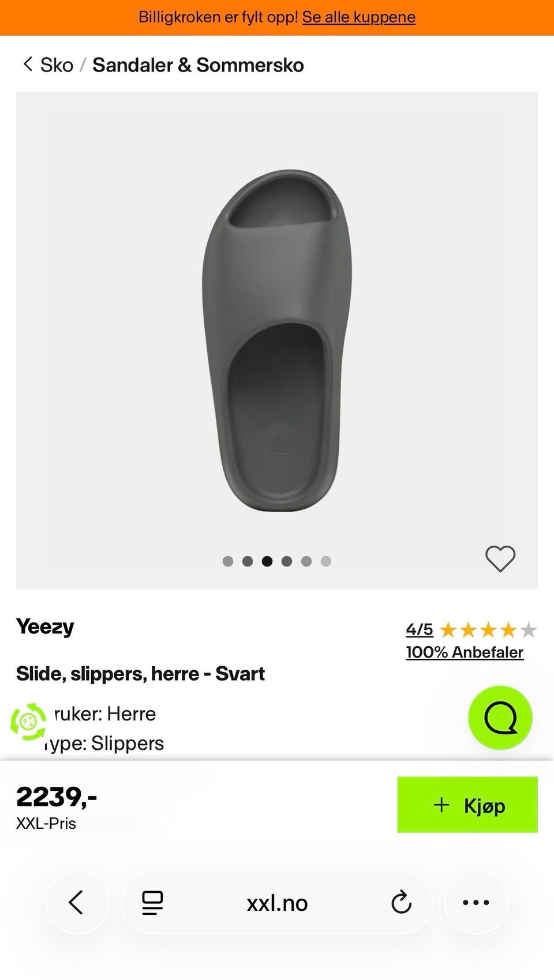This screenshot has width=554, height=980.
Task: Select the fourth image carousel dot
Action: pos(287,561)
